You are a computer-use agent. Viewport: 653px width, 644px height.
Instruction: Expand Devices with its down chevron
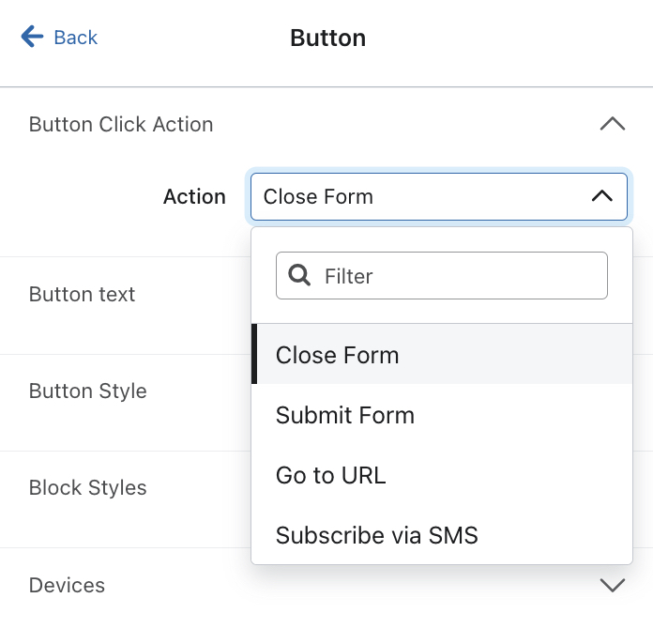(x=612, y=585)
